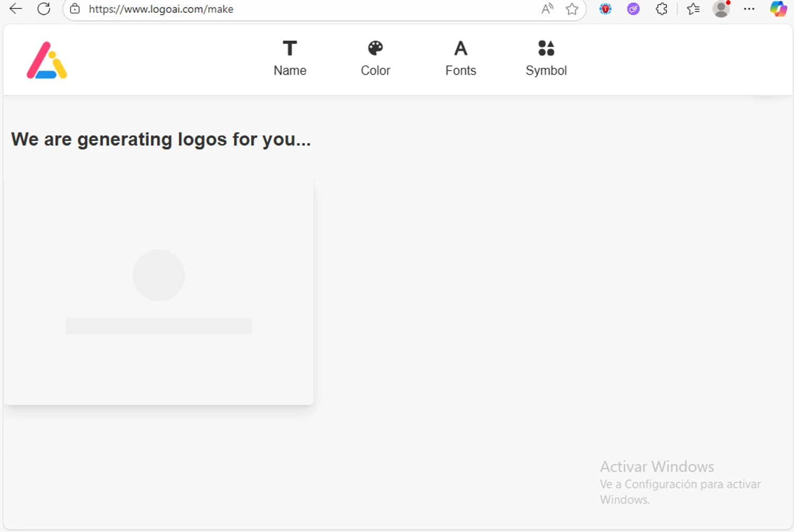
Task: Add this page to favorites star
Action: (x=572, y=9)
